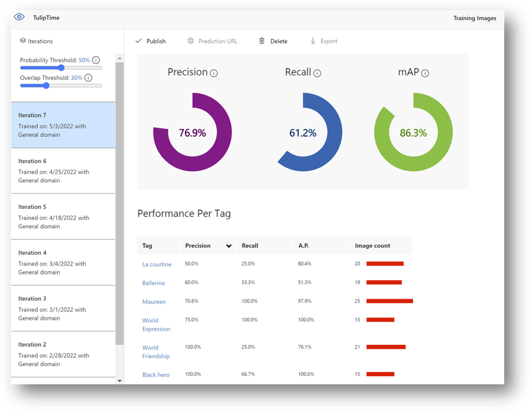This screenshot has height=412, width=532.
Task: Click the Export download arrow icon
Action: tap(313, 40)
